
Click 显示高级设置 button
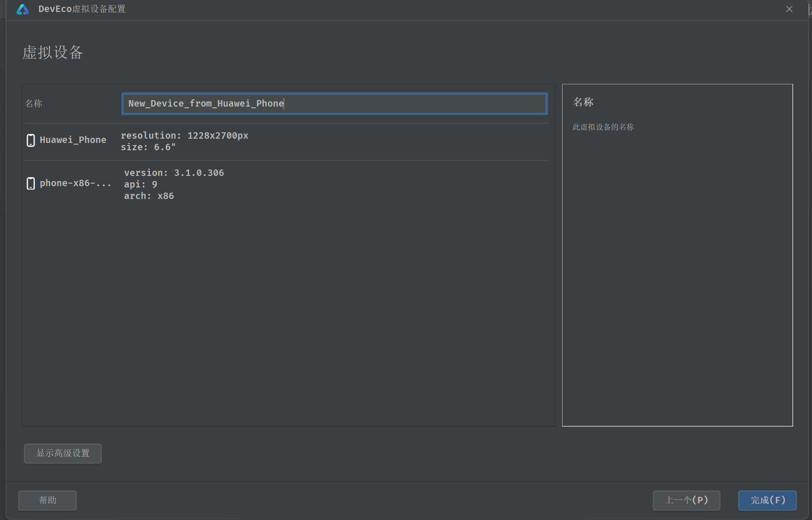tap(63, 453)
